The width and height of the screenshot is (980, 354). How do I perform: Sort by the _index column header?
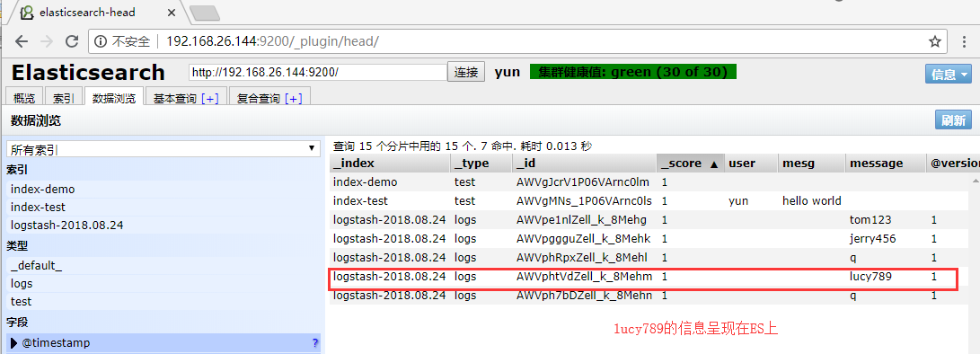[x=390, y=164]
